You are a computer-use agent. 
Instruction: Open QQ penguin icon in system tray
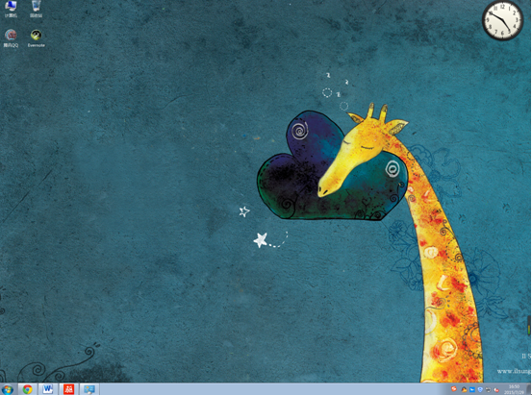click(x=464, y=390)
